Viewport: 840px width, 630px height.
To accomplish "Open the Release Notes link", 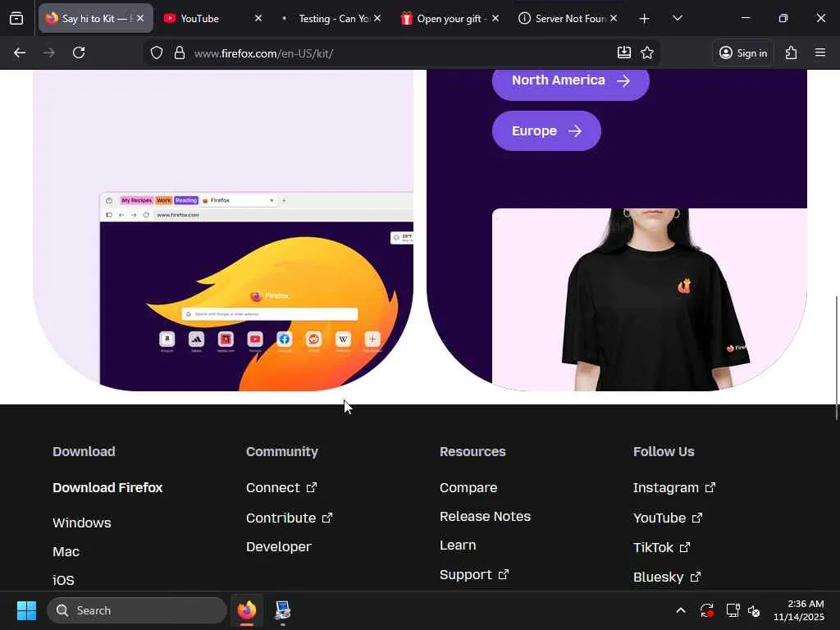I will click(x=486, y=517).
